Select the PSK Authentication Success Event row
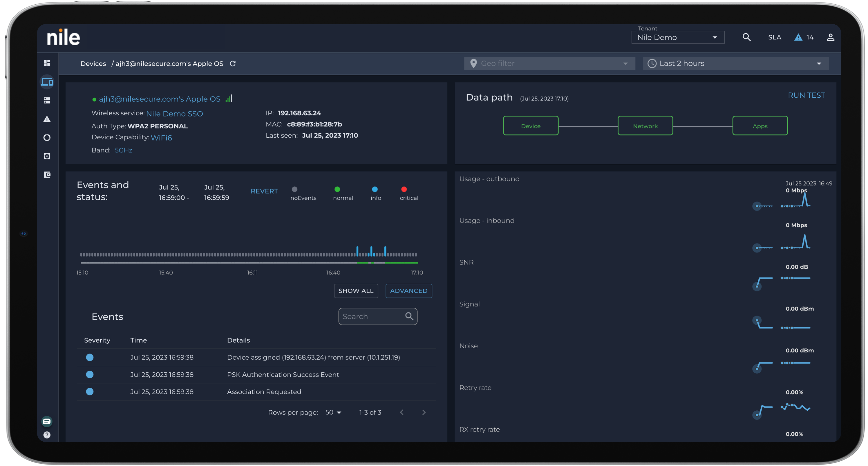 coord(256,374)
